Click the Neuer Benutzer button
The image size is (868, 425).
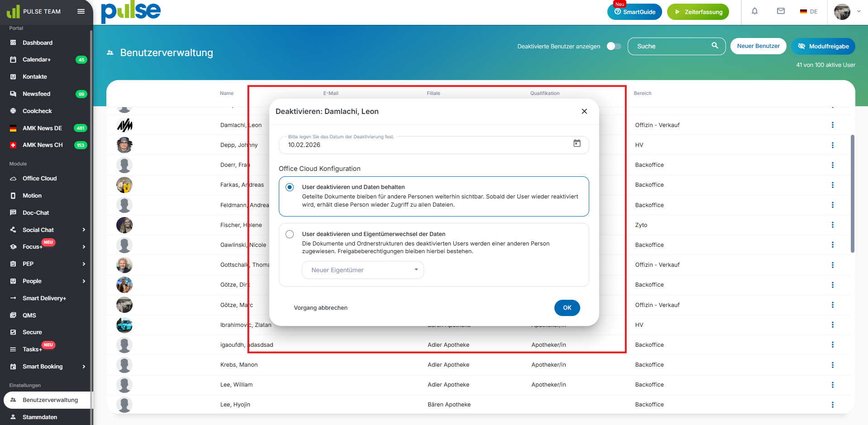tap(758, 46)
